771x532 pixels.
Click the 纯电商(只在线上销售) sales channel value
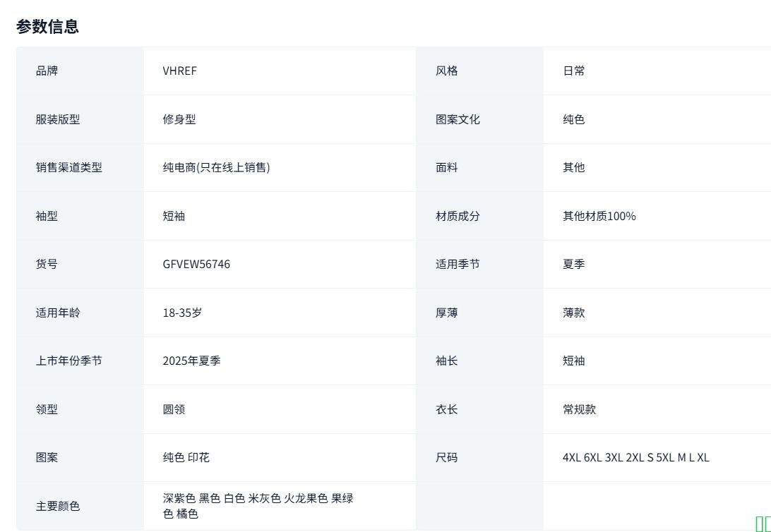click(216, 167)
